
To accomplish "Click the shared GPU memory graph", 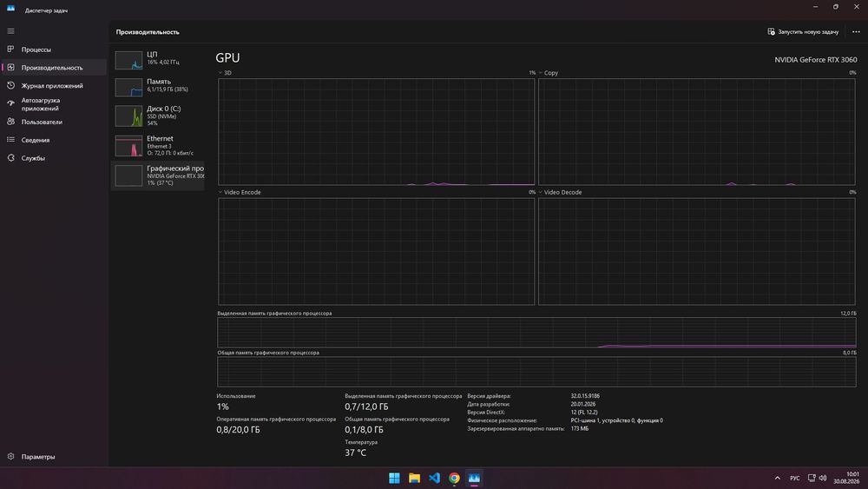I will [536, 372].
